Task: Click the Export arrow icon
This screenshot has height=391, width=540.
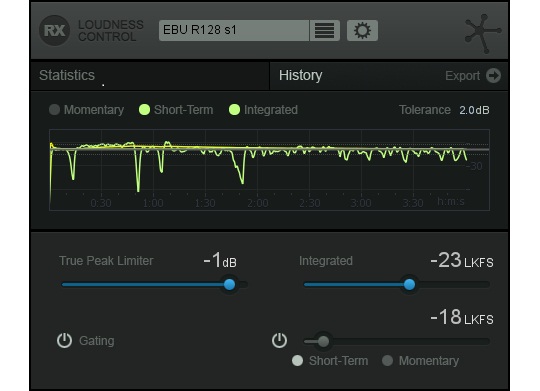Action: coord(493,75)
